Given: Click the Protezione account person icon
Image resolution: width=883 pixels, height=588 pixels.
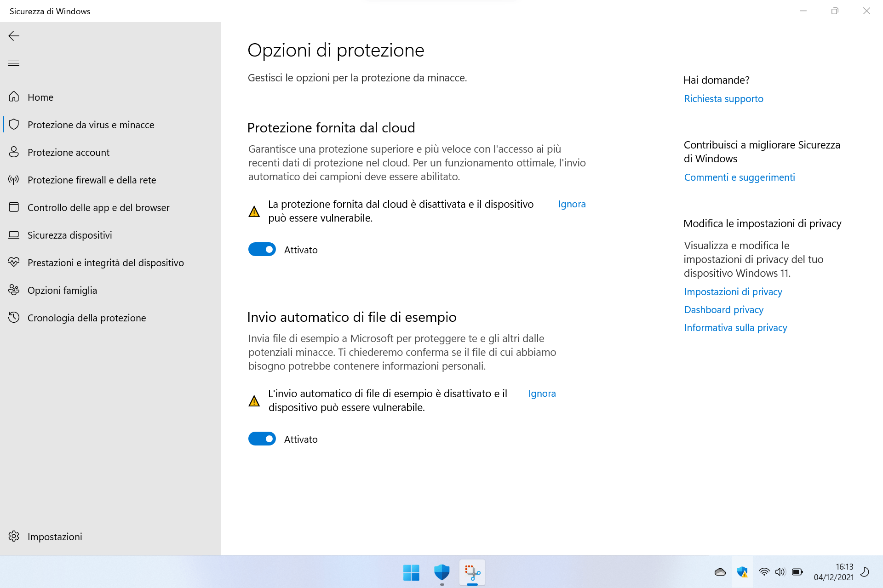Looking at the screenshot, I should tap(14, 152).
